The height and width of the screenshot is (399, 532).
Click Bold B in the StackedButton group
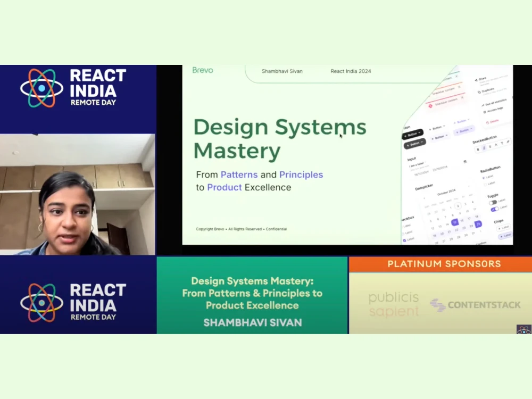[478, 149]
